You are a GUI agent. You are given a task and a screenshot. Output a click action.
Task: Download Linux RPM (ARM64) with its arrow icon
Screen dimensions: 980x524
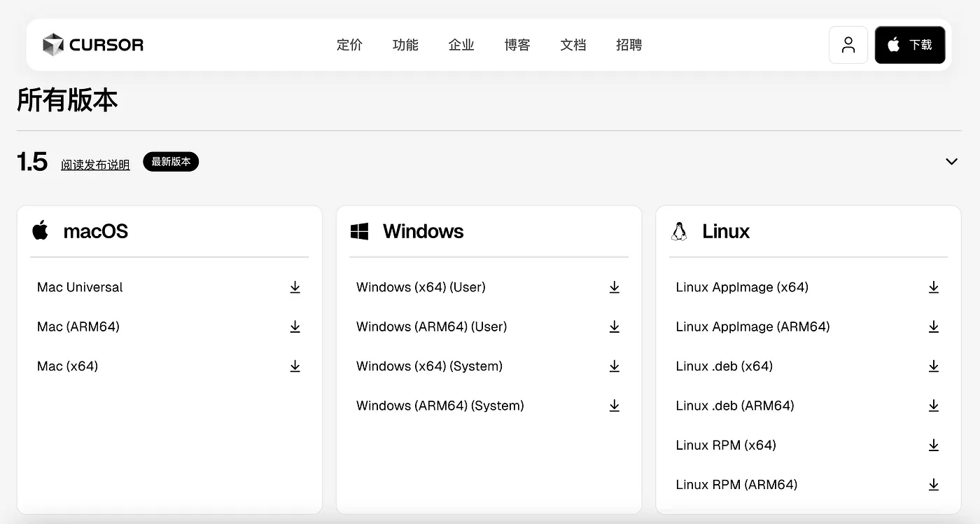pos(933,485)
